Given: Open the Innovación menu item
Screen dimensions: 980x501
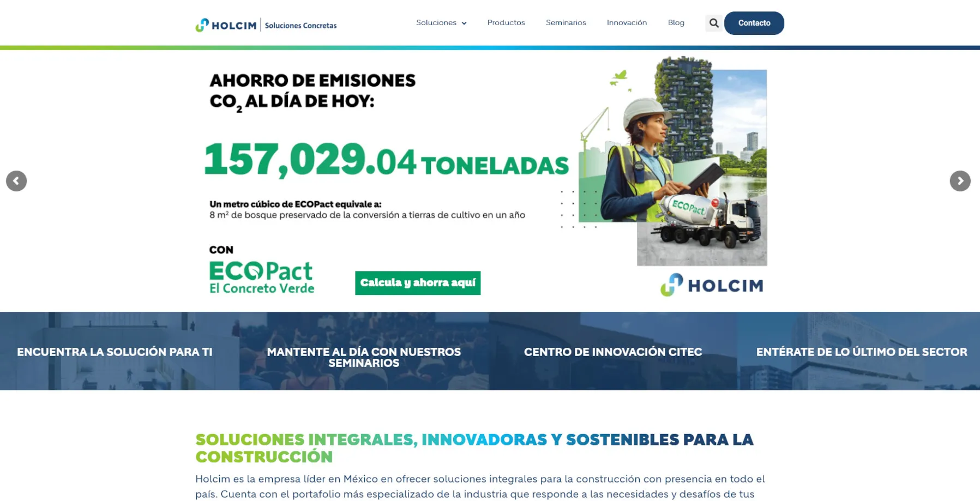Looking at the screenshot, I should 627,23.
